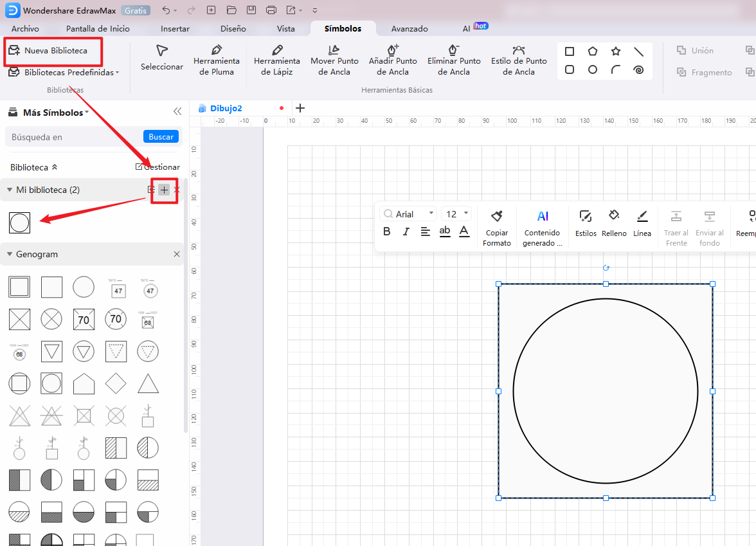Screen dimensions: 756x546
Task: Toggle italic text formatting
Action: (406, 232)
